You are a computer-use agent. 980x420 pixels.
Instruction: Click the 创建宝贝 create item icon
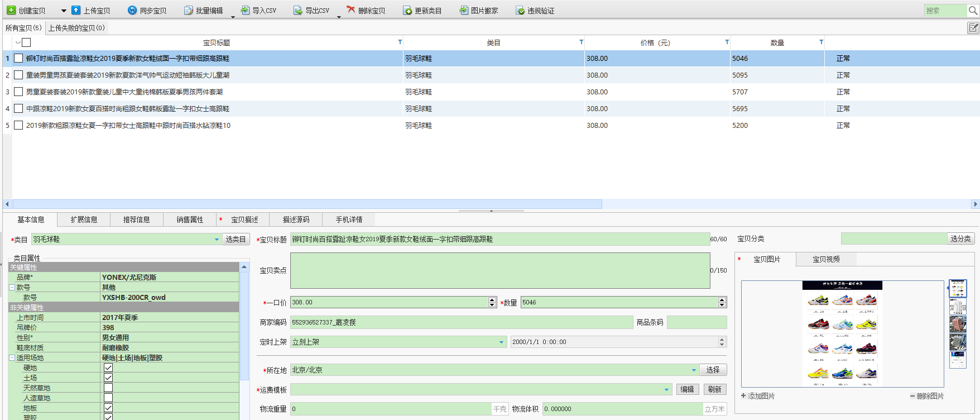click(11, 10)
